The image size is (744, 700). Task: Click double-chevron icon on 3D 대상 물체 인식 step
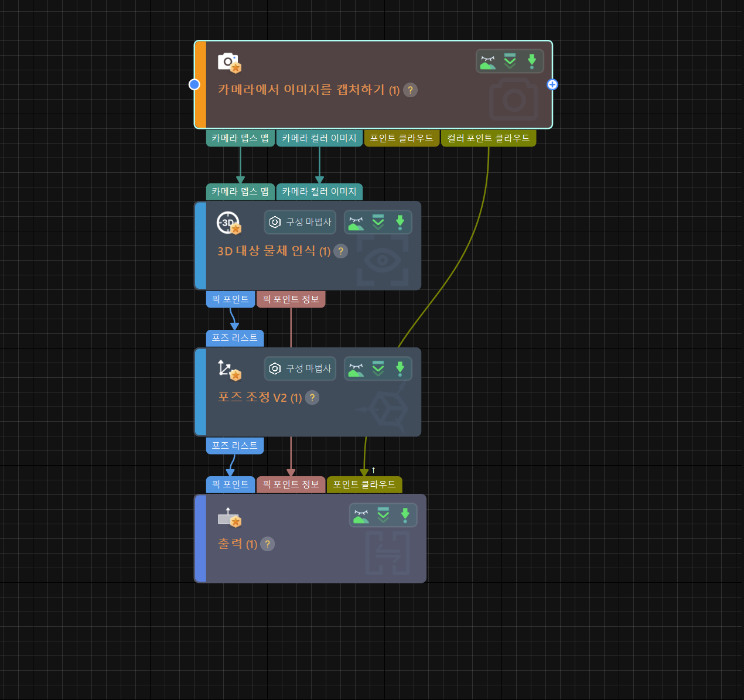tap(378, 222)
